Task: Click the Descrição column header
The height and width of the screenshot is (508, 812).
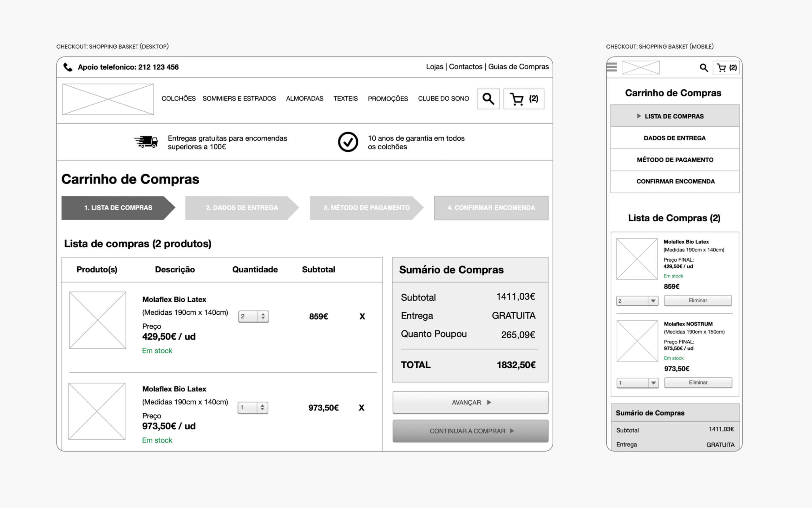Action: (175, 270)
